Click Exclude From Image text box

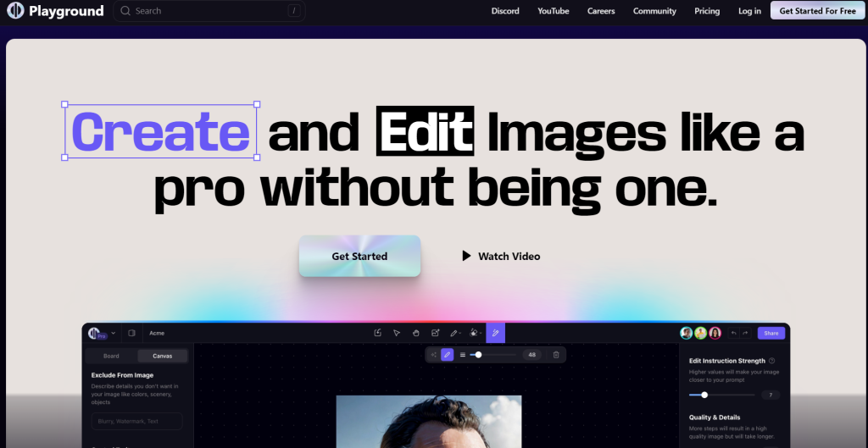[x=136, y=421]
